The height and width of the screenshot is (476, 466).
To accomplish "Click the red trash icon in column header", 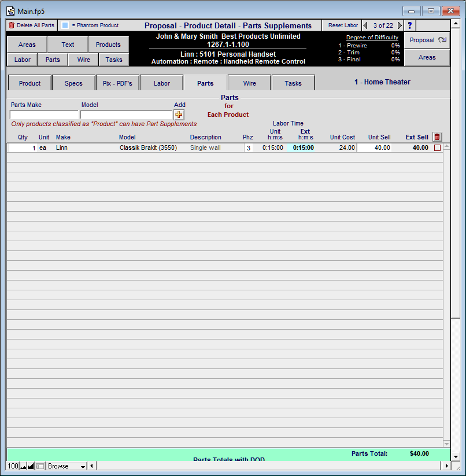I will pyautogui.click(x=437, y=137).
